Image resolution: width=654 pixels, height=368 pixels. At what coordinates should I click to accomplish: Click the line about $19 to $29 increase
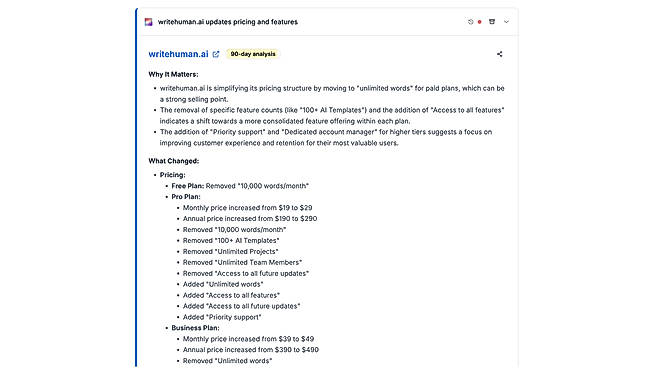pyautogui.click(x=247, y=208)
